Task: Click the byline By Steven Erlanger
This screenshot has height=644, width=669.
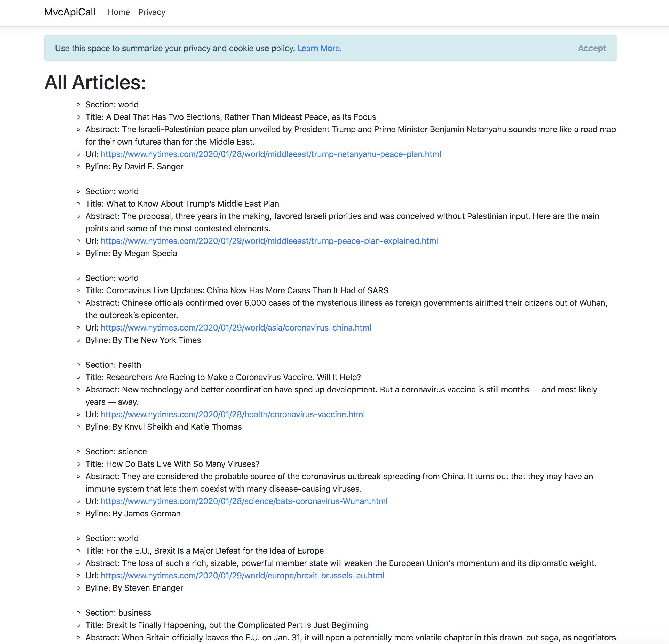Action: pyautogui.click(x=134, y=588)
